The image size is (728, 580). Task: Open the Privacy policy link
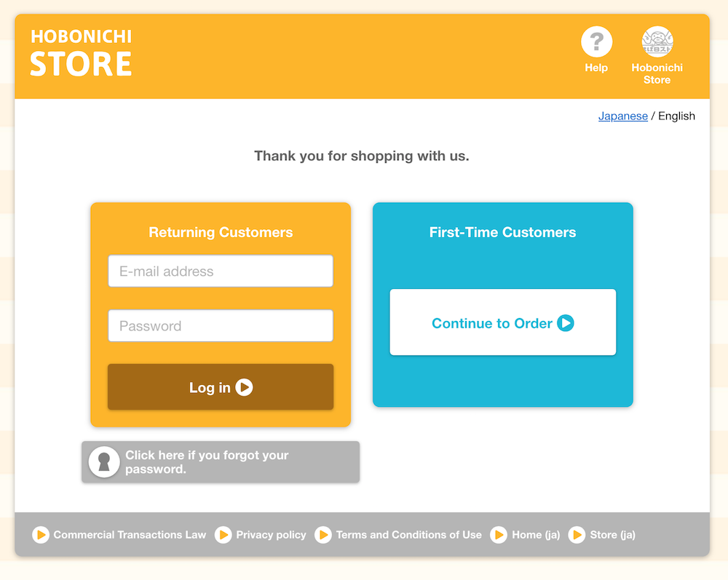271,535
